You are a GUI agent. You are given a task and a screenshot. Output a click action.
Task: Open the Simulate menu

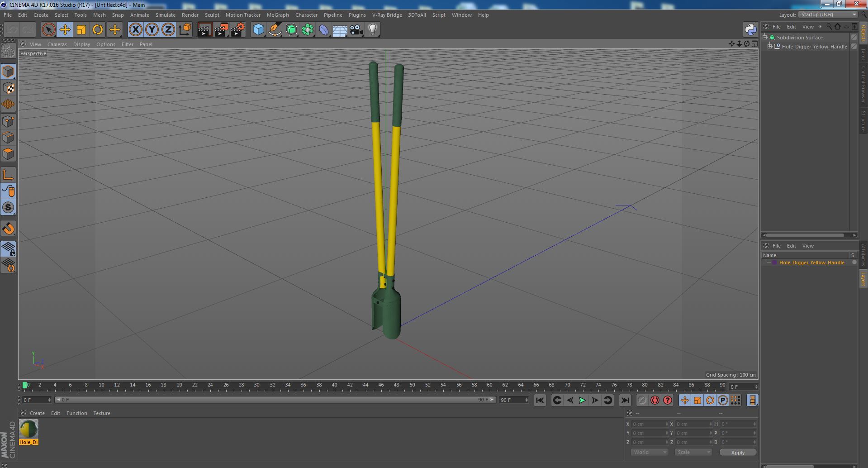point(166,15)
